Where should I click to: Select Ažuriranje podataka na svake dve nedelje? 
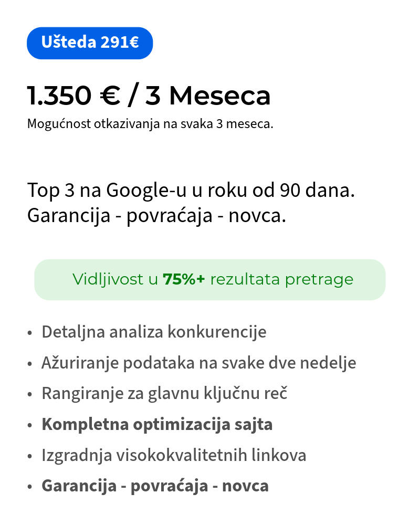198,363
